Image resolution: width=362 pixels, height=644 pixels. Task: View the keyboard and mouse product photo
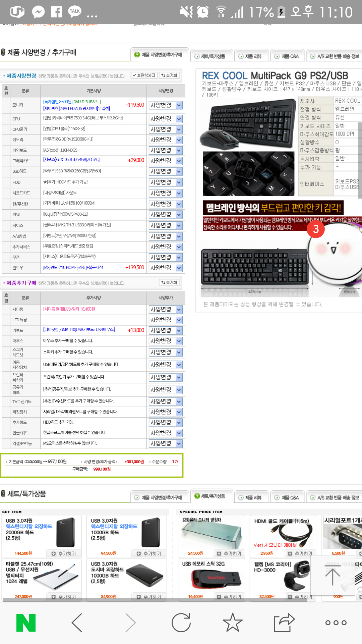click(248, 123)
